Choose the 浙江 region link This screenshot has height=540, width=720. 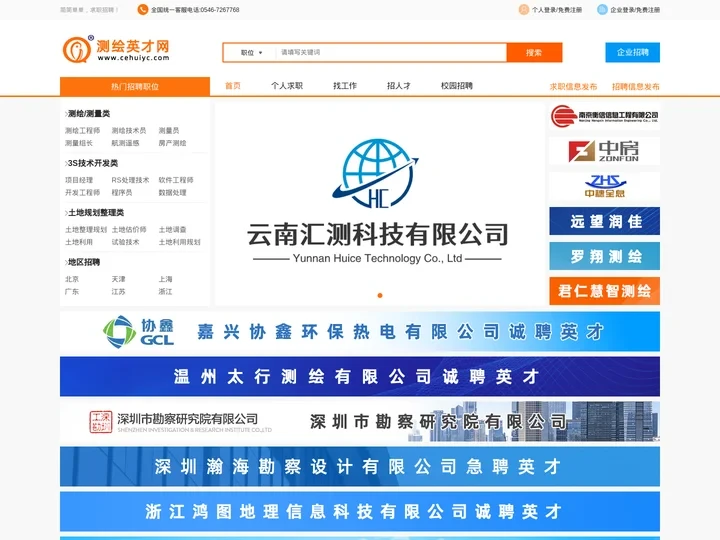pos(166,292)
